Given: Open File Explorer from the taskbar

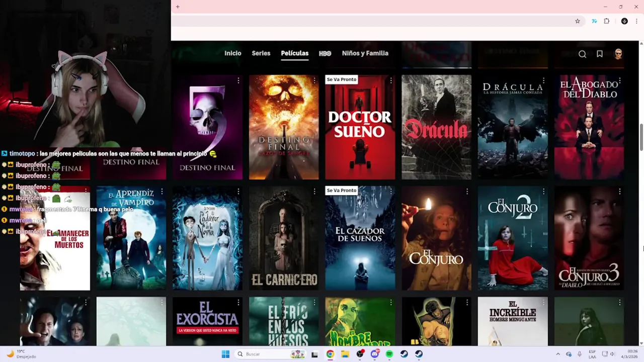Looking at the screenshot, I should (345, 354).
